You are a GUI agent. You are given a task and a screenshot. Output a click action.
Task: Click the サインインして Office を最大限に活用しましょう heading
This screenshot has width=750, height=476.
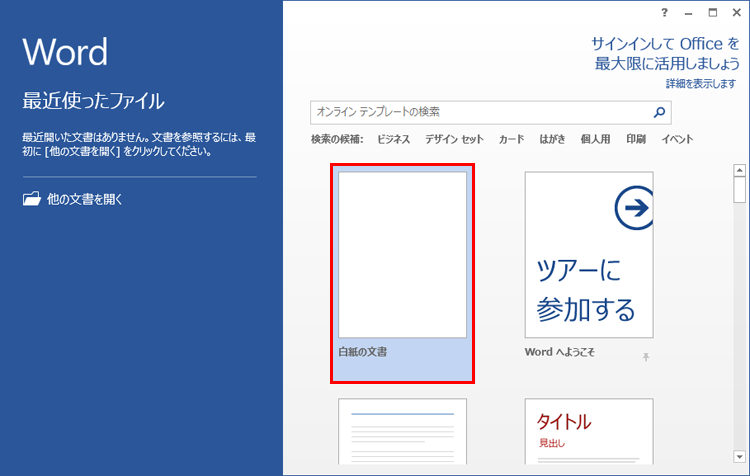[665, 54]
